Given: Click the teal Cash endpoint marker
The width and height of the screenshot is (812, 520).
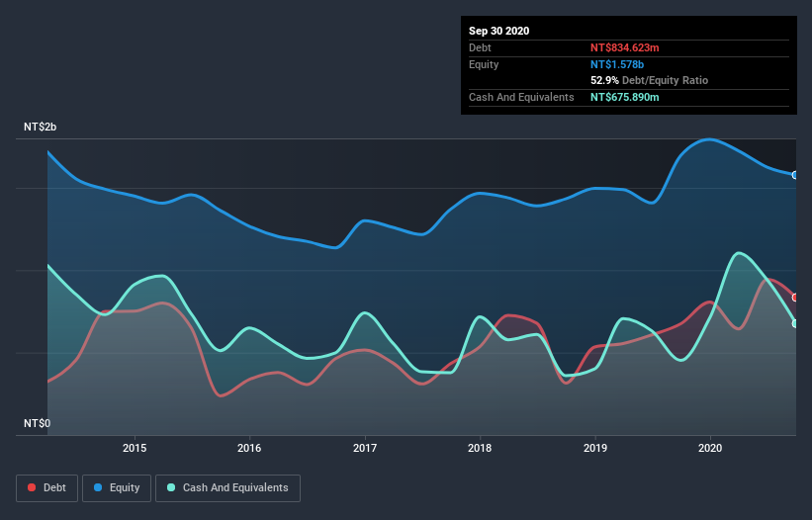Looking at the screenshot, I should (795, 323).
